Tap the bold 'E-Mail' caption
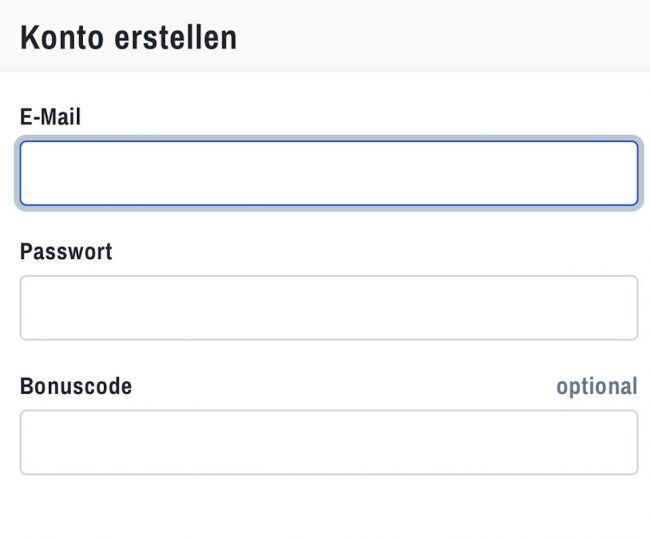 [x=50, y=117]
